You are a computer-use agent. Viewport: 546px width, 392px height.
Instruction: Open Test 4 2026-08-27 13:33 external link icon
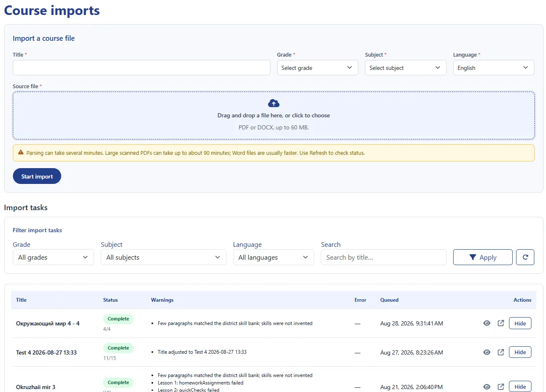501,352
